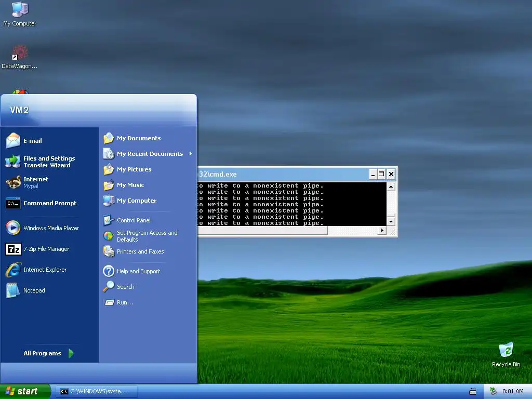Image resolution: width=532 pixels, height=399 pixels.
Task: Select the Control Panel menu label
Action: [x=134, y=220]
